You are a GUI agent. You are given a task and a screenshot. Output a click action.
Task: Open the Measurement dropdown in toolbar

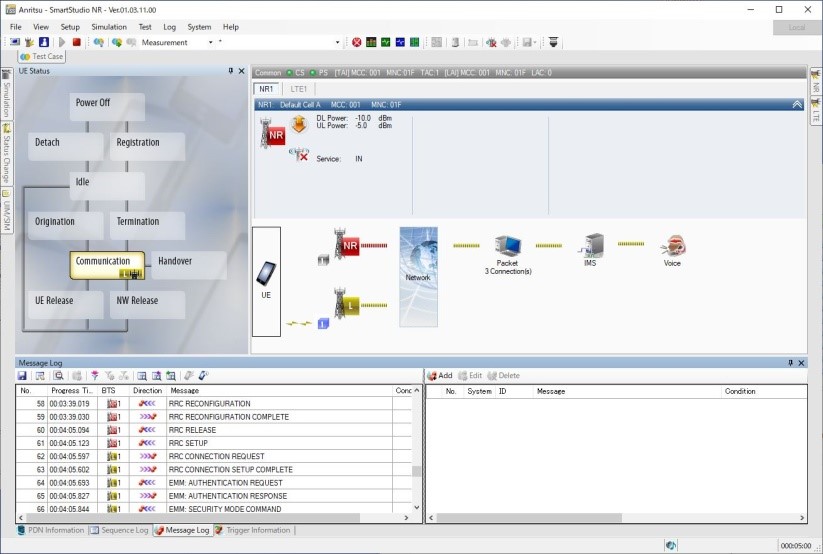coord(210,43)
